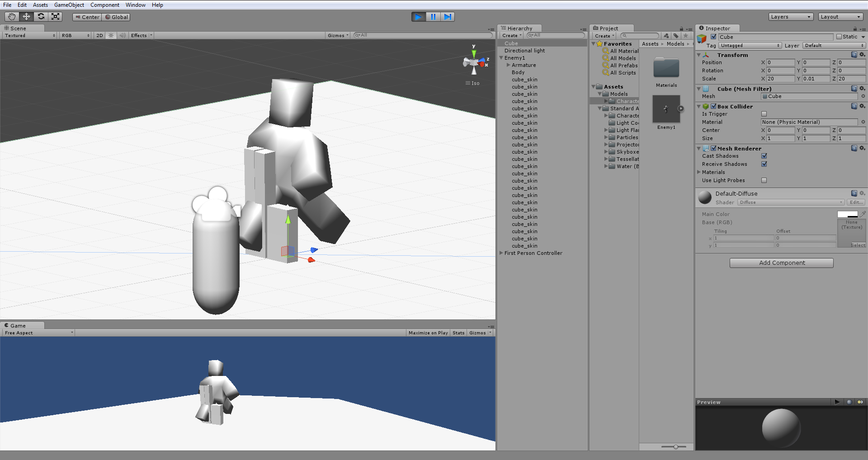The height and width of the screenshot is (460, 868).
Task: Enable Use Light Probes checkbox
Action: pyautogui.click(x=764, y=180)
